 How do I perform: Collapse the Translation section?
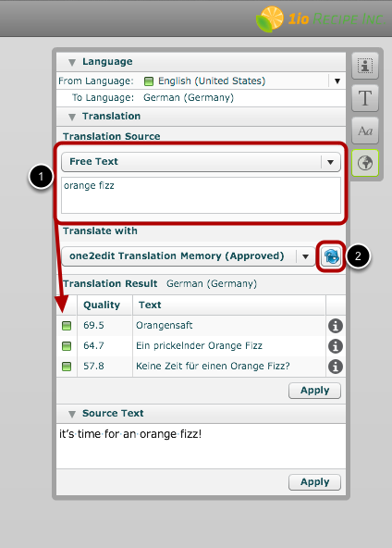click(x=72, y=117)
